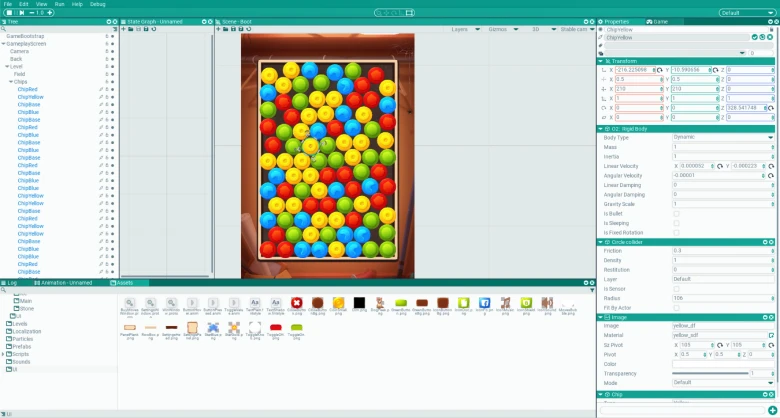This screenshot has width=780, height=418.
Task: Expand the Scripts folder in Assets
Action: [x=3, y=354]
